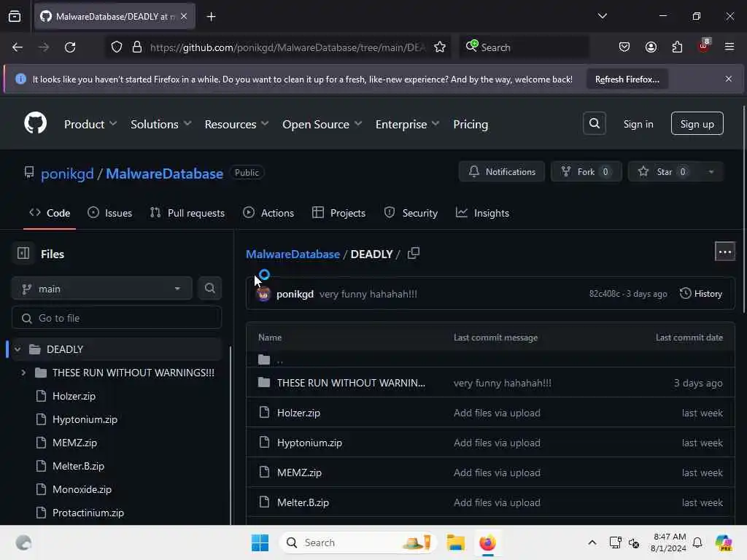Dismiss the Firefox refresh notification bar
This screenshot has width=747, height=560.
pyautogui.click(x=729, y=79)
